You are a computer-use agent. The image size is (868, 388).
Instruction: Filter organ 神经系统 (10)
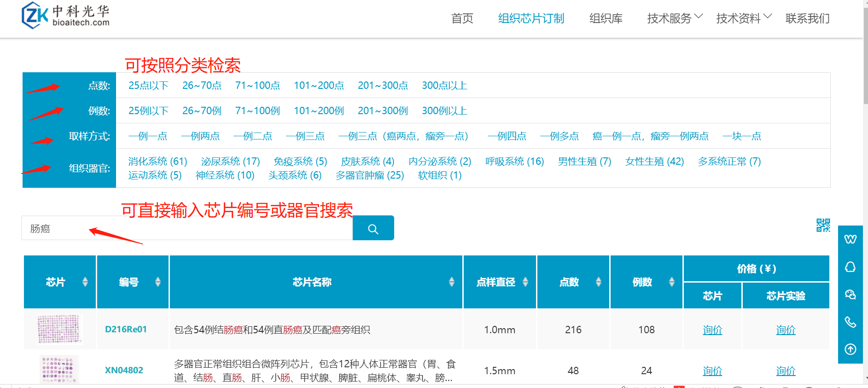[x=225, y=175]
